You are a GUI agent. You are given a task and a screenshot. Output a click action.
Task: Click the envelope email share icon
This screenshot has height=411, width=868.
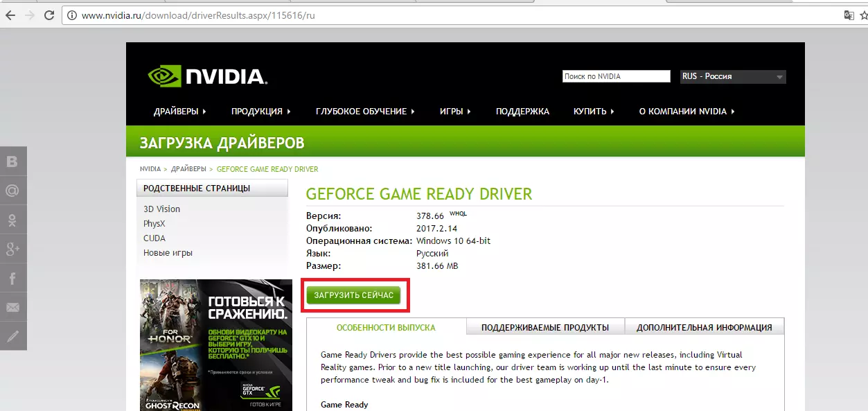coord(12,307)
